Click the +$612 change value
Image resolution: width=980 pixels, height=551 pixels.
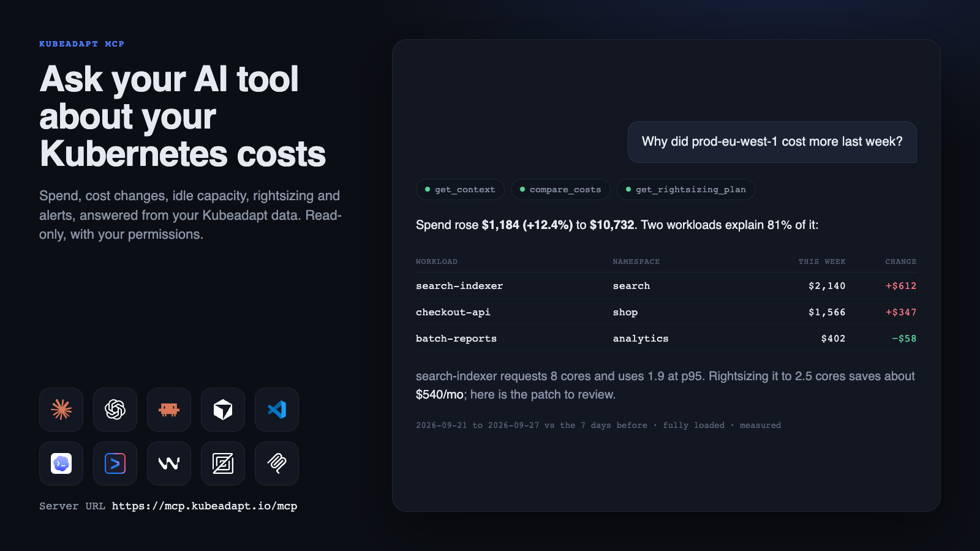point(901,286)
